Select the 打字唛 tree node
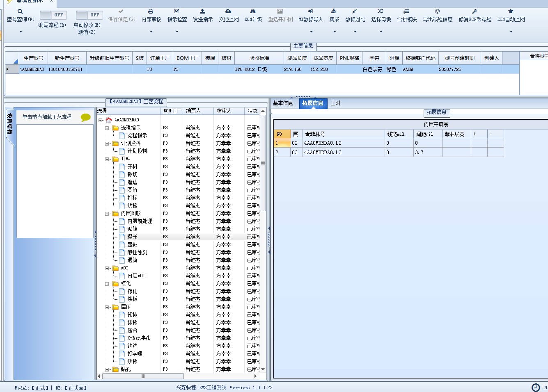Image resolution: width=548 pixels, height=392 pixels. 135,354
